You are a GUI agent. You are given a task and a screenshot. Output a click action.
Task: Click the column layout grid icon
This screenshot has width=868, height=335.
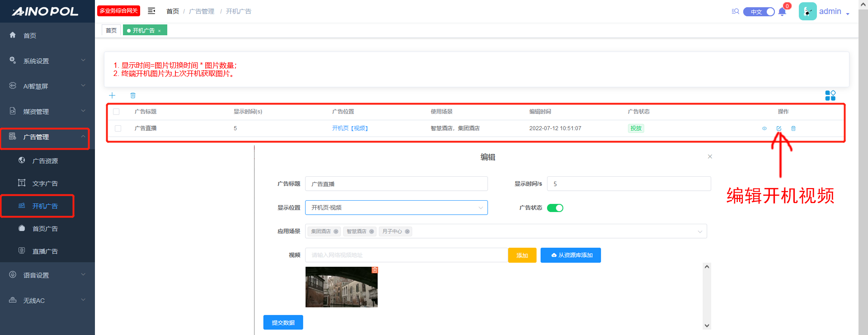click(x=830, y=95)
